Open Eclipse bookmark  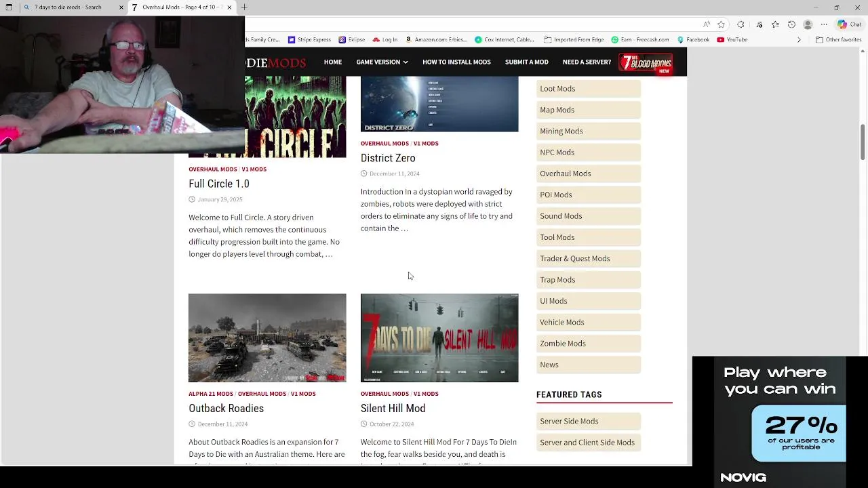coord(352,39)
